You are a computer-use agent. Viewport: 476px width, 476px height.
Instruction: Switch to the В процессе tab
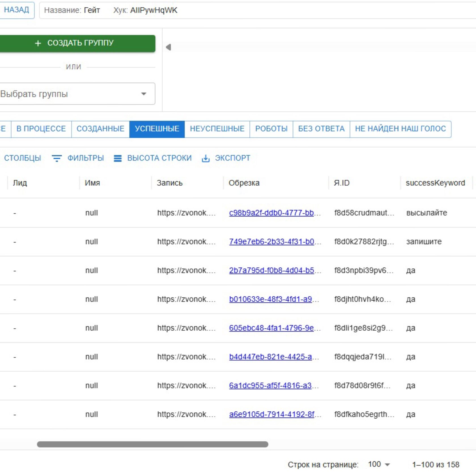(x=41, y=129)
